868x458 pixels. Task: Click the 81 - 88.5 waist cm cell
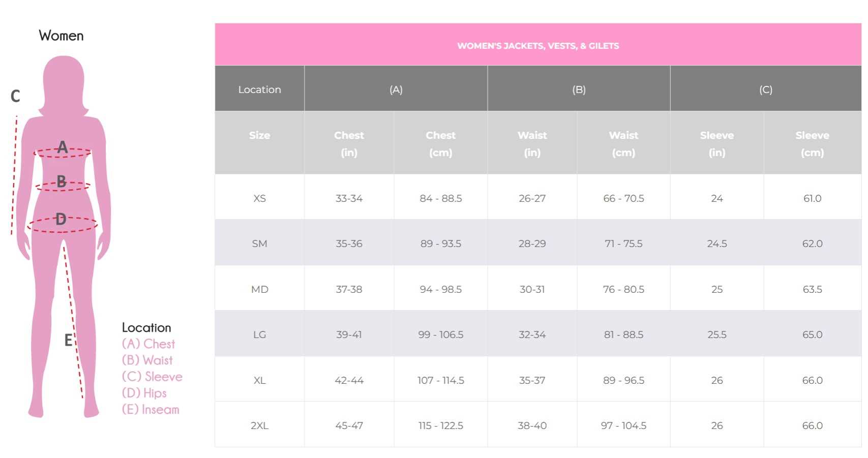(623, 334)
